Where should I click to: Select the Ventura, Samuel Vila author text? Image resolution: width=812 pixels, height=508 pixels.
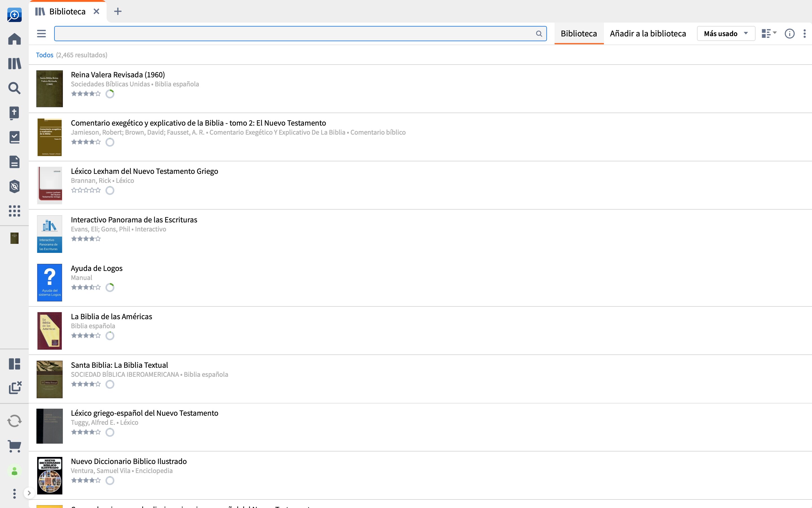[101, 471]
